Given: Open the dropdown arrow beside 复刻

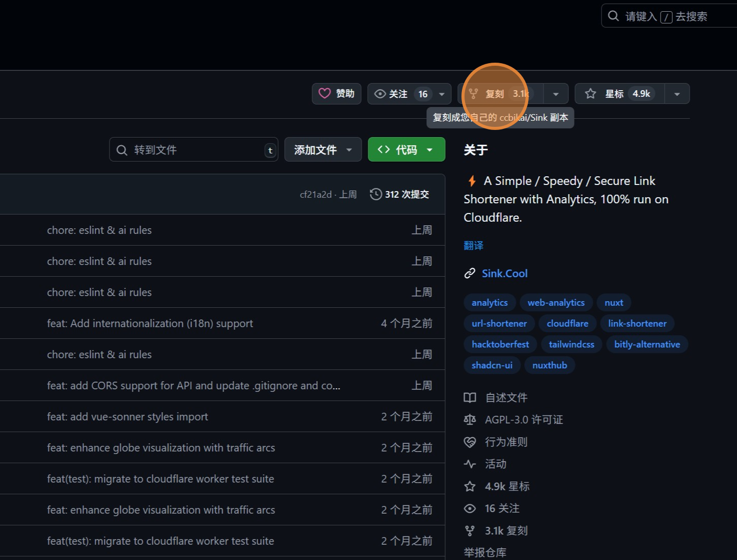Looking at the screenshot, I should 556,94.
